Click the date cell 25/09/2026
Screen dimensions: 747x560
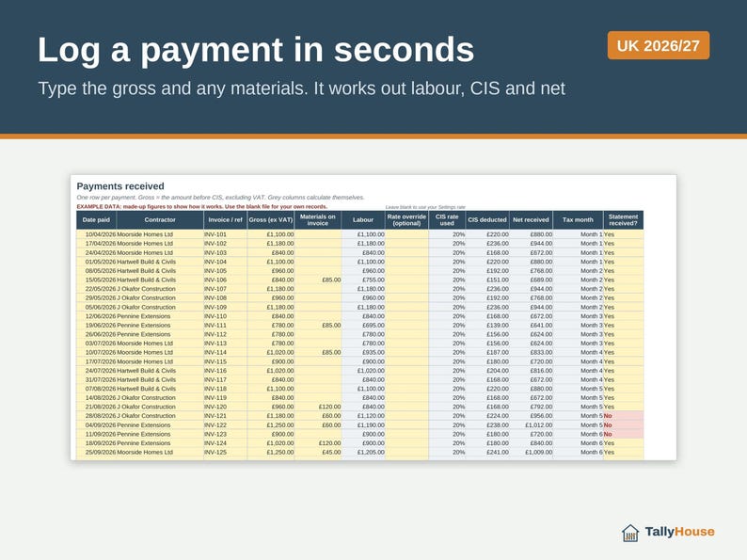97,452
